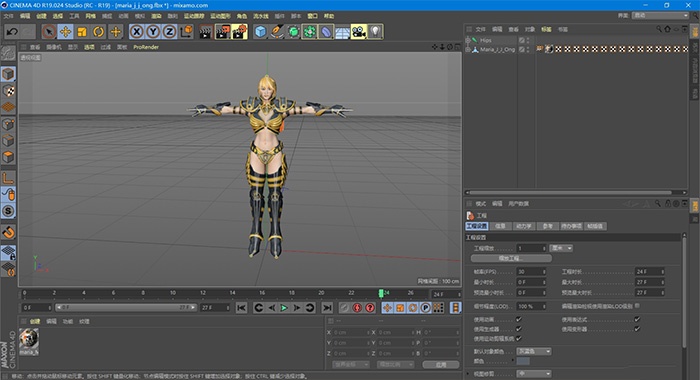
Task: Open project scale unit dropdown
Action: [561, 248]
